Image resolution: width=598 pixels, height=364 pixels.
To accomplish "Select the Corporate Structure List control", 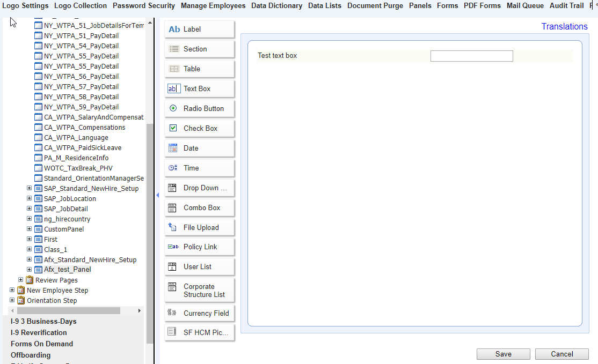I will [199, 290].
